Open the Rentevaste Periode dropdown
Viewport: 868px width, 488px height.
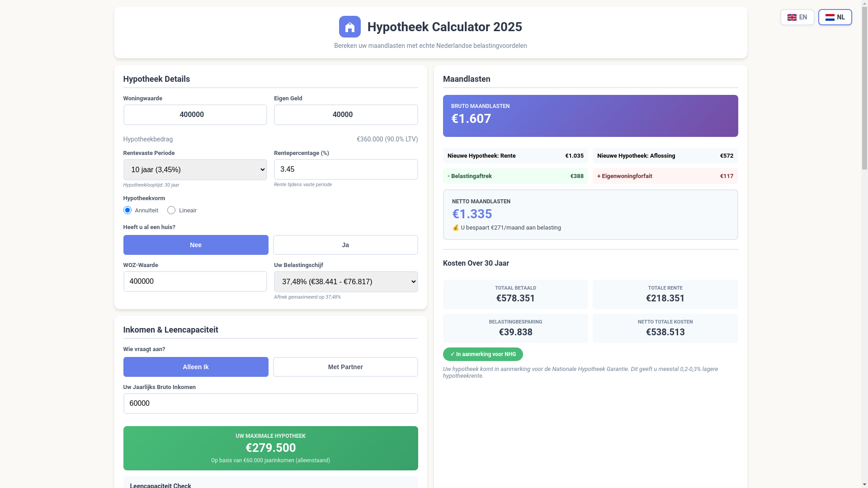[195, 169]
